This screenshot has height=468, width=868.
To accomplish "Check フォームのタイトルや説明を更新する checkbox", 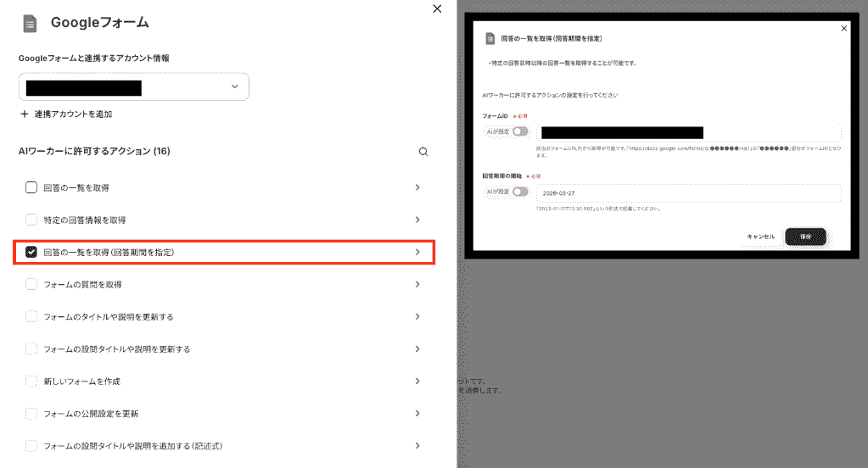I will 31,316.
